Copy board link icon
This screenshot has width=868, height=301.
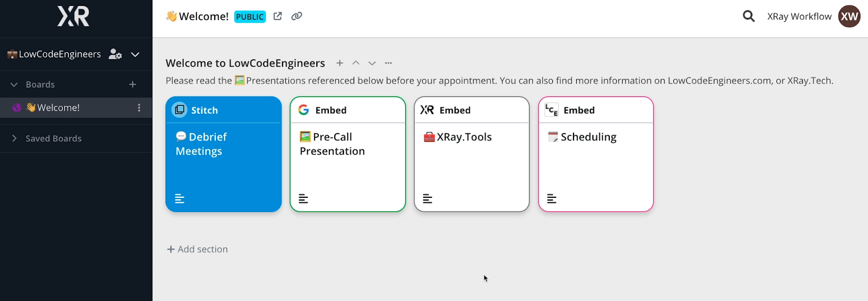pos(297,16)
